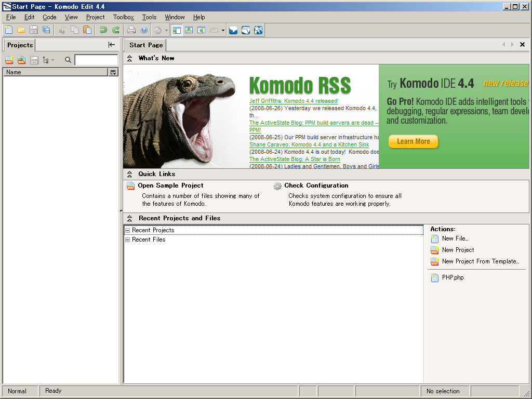Choose New Project under Actions
Image resolution: width=532 pixels, height=399 pixels.
pos(458,250)
